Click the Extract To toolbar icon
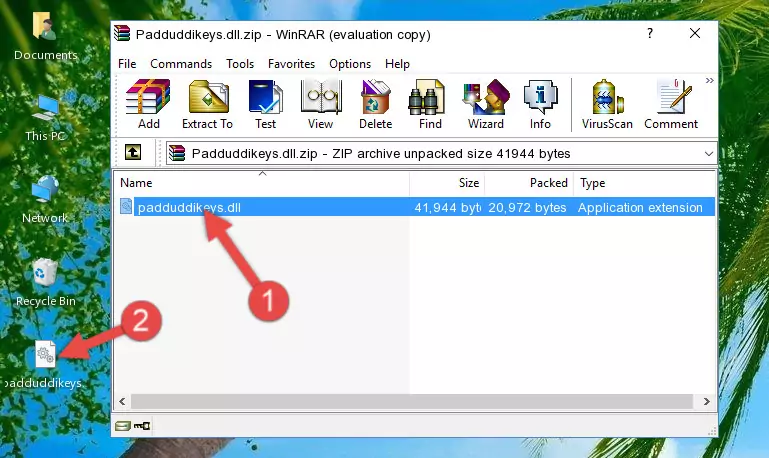Image resolution: width=769 pixels, height=458 pixels. point(207,104)
